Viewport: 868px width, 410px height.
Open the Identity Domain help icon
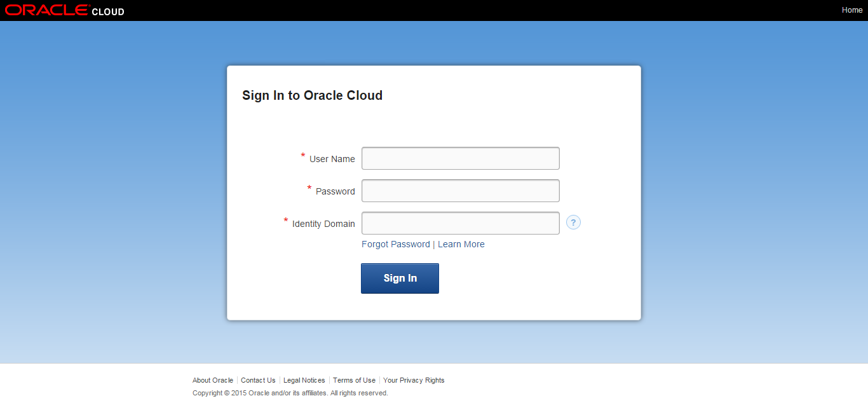click(573, 222)
